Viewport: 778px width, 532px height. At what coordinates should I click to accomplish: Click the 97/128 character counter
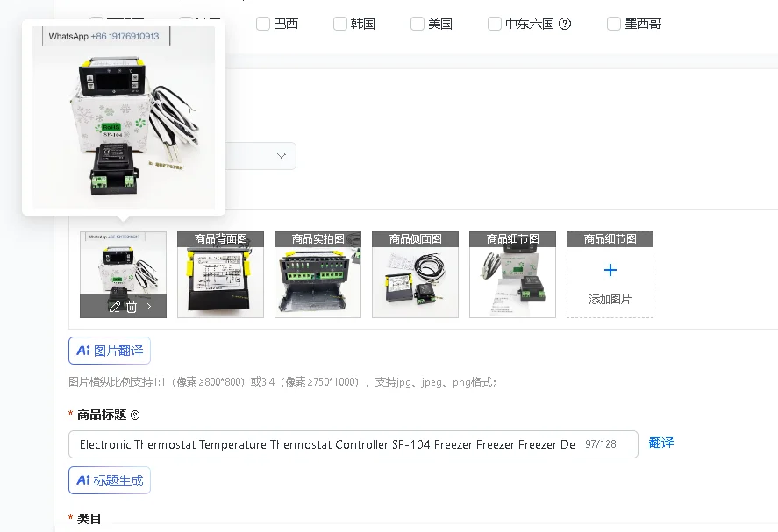[600, 444]
